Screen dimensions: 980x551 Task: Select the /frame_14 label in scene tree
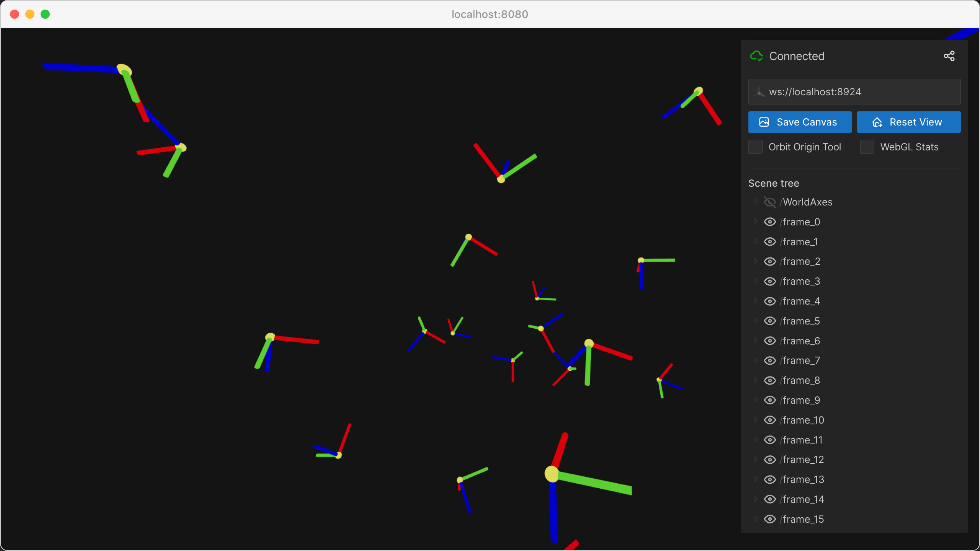(802, 499)
